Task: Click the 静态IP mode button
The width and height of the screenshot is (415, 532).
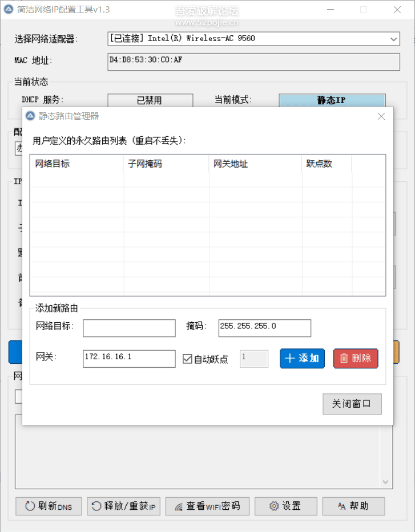Action: [x=332, y=100]
